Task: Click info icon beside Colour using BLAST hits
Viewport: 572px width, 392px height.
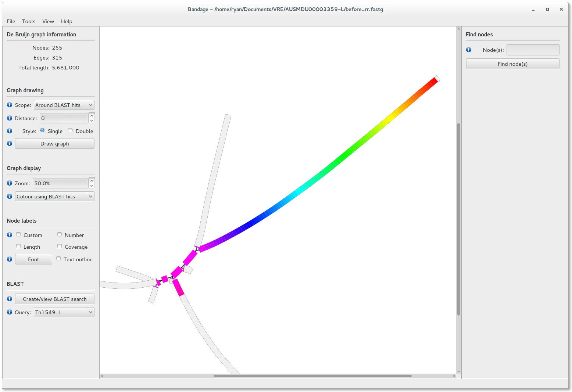Action: [10, 196]
